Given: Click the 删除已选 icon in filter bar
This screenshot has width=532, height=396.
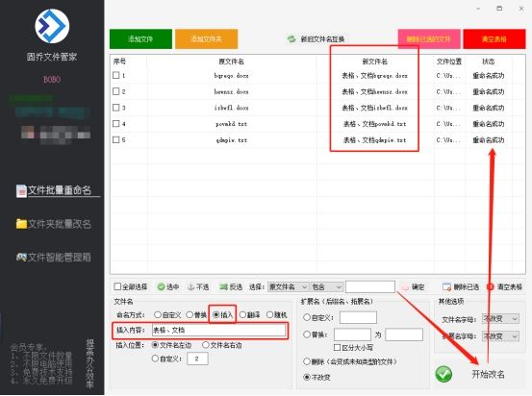Looking at the screenshot, I should (446, 287).
